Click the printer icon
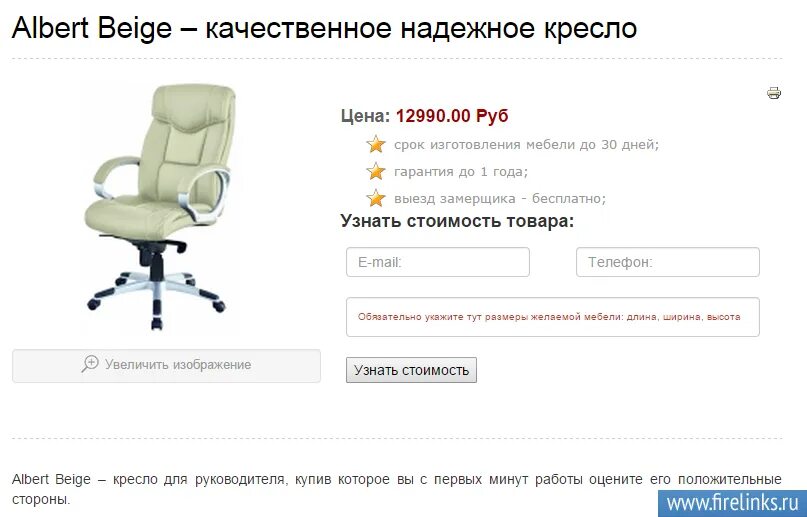The image size is (807, 517). tap(774, 93)
